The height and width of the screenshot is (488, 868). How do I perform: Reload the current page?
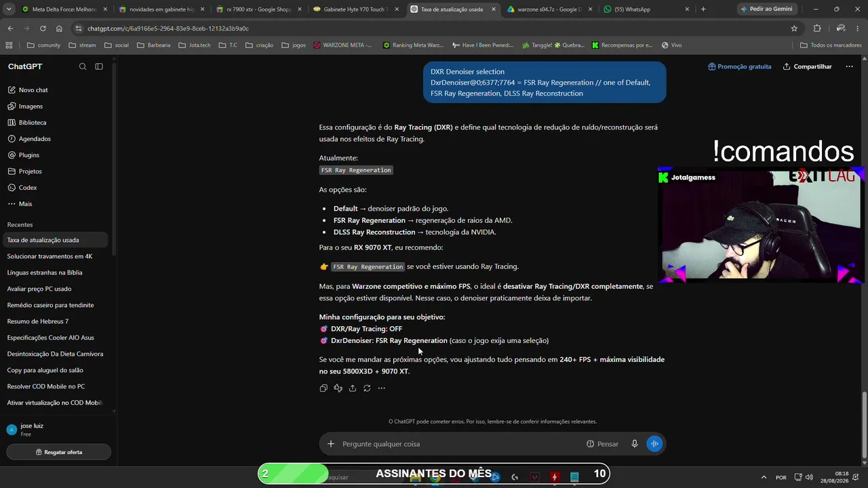coord(43,28)
